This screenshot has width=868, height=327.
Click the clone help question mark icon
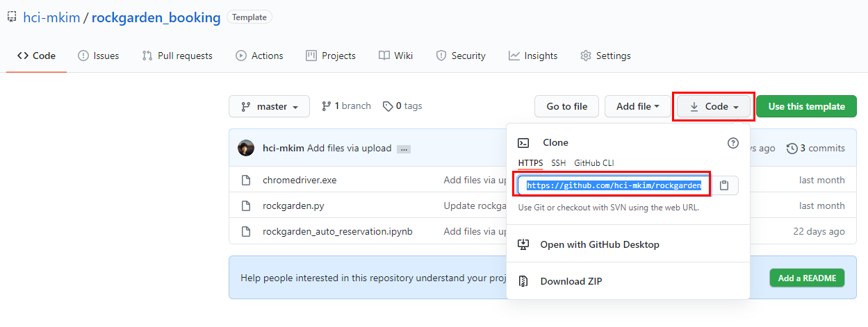[733, 143]
